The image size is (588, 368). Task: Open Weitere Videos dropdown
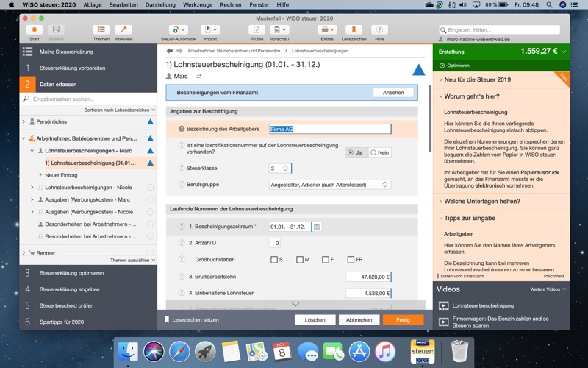click(x=548, y=289)
